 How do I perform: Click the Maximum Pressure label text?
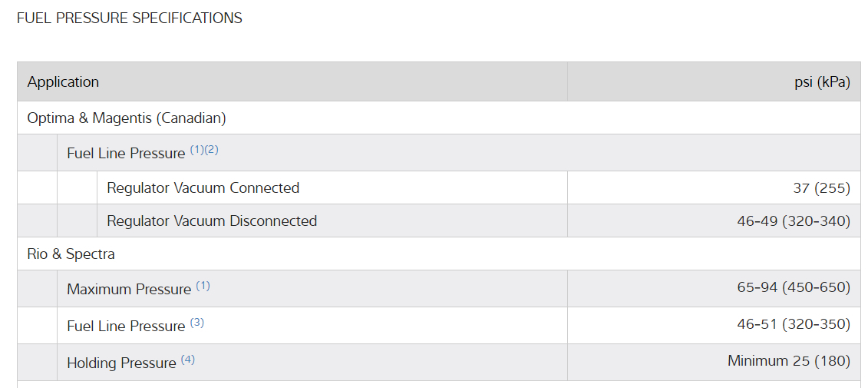coord(129,289)
